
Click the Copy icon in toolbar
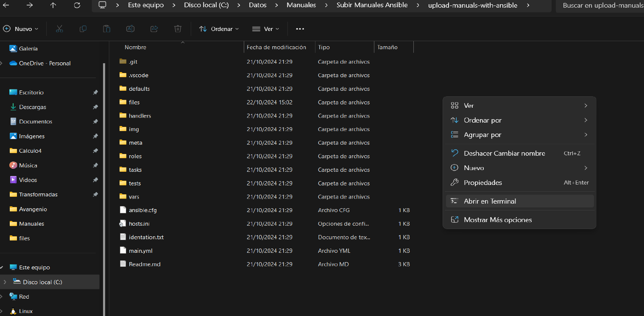(83, 29)
